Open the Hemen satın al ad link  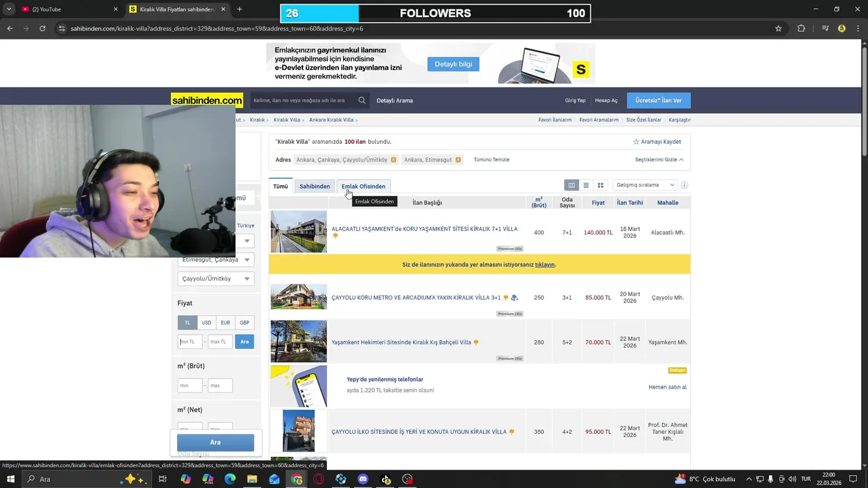click(x=667, y=387)
